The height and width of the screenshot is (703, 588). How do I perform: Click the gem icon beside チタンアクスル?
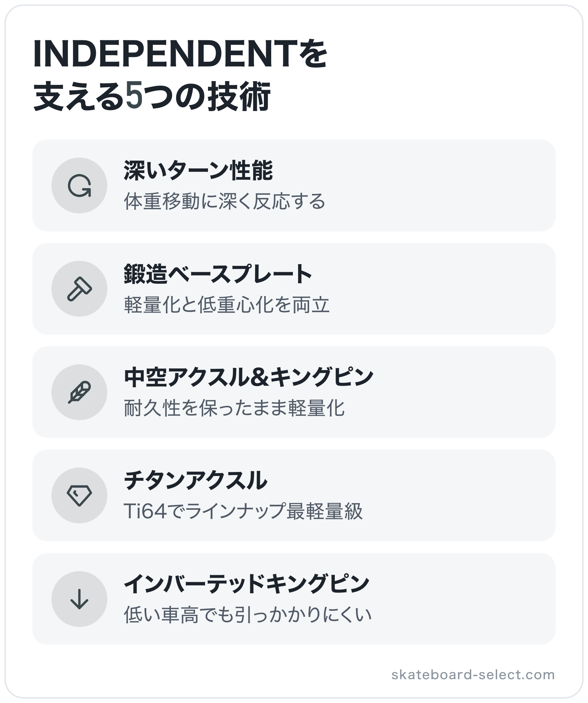(79, 495)
